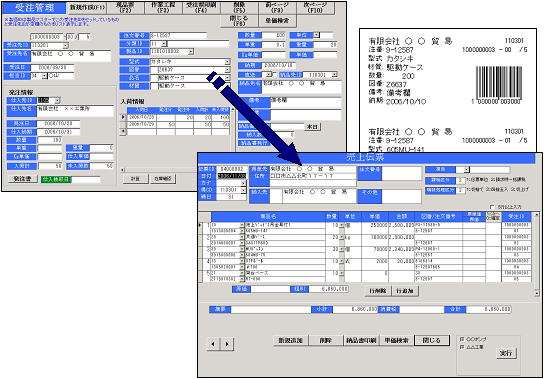Viewport: 544px width, 379px height.
Task: Click the barcode on the printed label
Action: pyautogui.click(x=498, y=82)
